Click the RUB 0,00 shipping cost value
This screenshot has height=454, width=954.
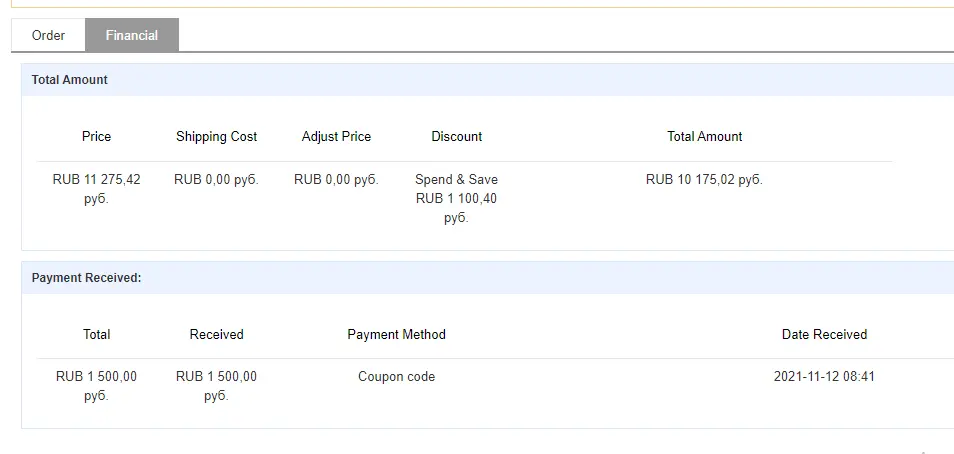(217, 180)
